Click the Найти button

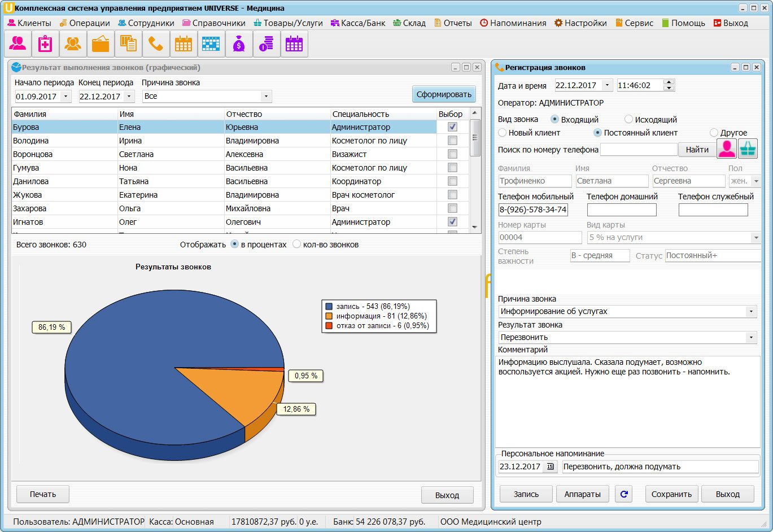[x=697, y=150]
